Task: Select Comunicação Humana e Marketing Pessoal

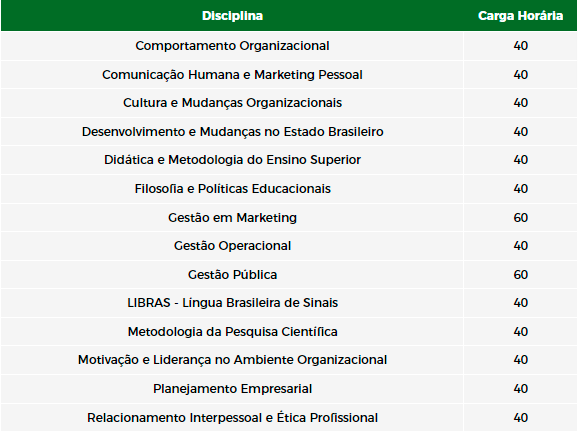Action: (232, 74)
